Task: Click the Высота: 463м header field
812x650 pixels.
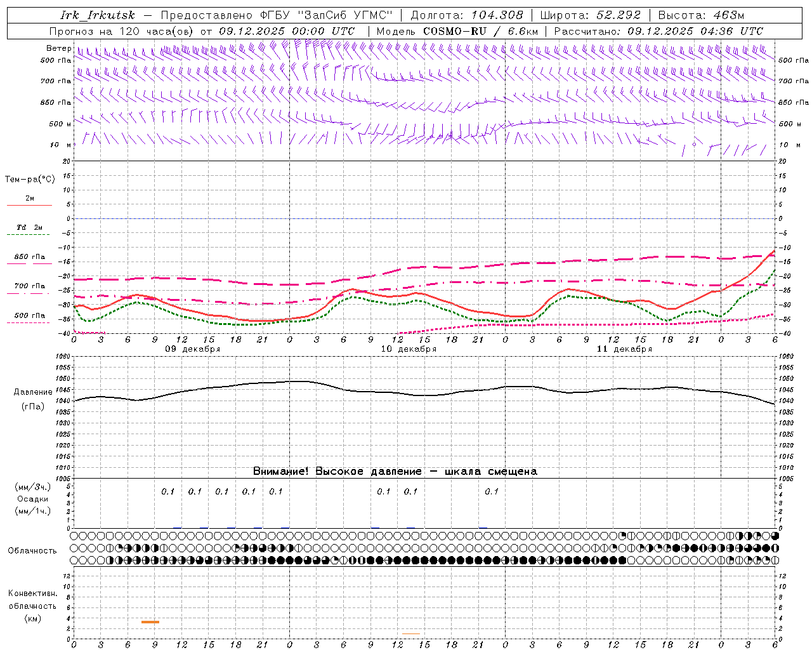Action: [x=701, y=15]
